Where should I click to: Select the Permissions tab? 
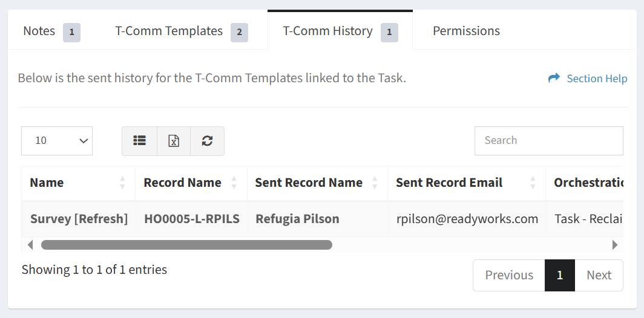coord(466,31)
